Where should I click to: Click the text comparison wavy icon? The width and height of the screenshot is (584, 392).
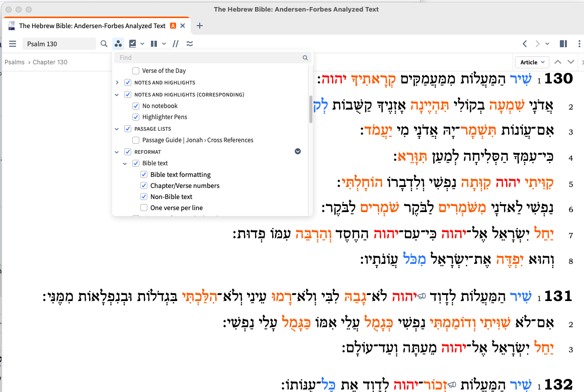coord(190,44)
